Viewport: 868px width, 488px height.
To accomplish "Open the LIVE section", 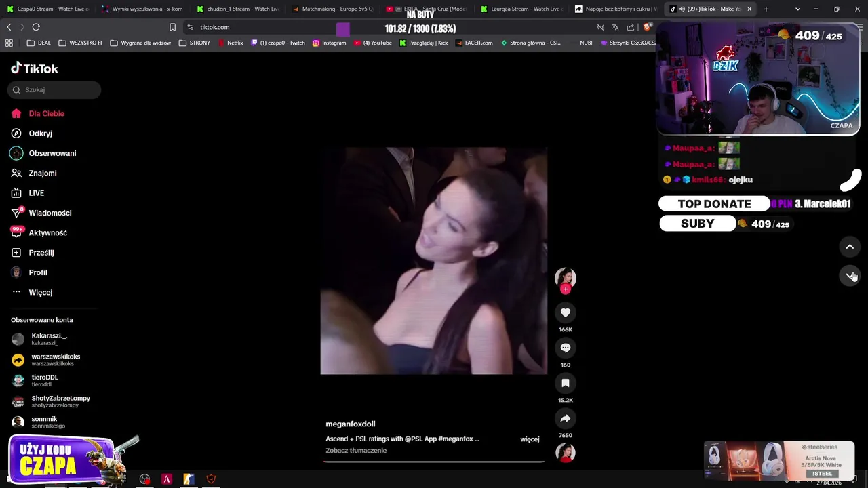I will [36, 193].
